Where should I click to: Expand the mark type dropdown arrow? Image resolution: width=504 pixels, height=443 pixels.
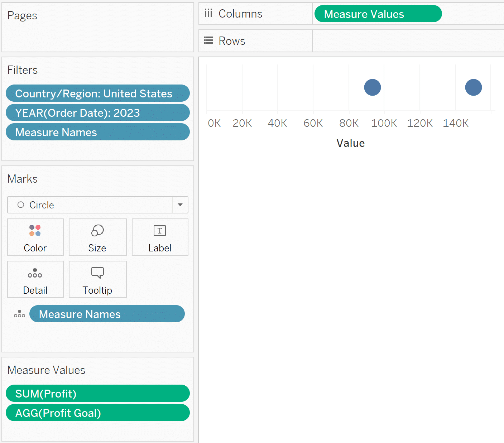[180, 205]
